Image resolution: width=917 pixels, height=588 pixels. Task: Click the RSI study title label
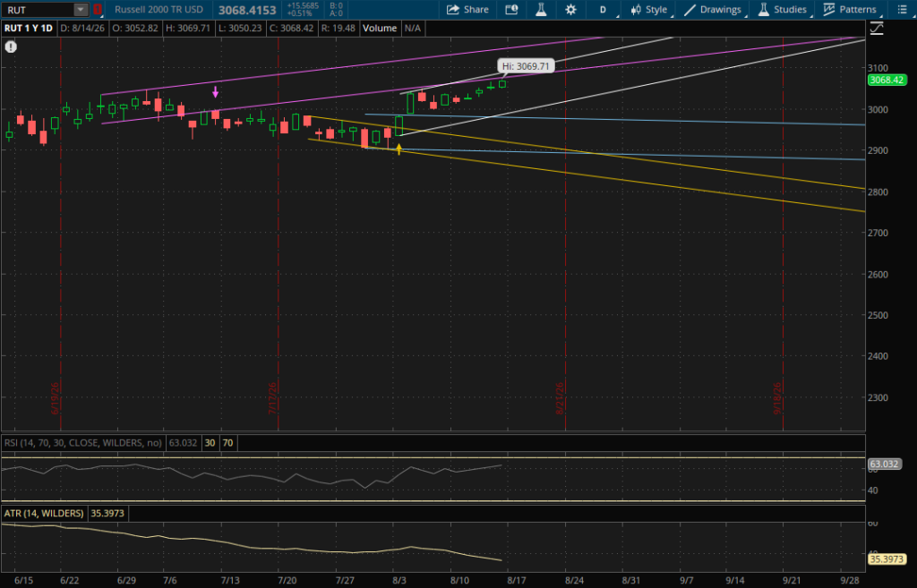pos(83,442)
